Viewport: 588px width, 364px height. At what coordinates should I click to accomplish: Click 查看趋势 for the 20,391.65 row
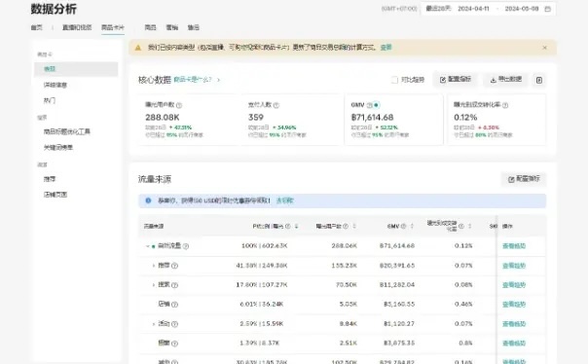click(514, 266)
